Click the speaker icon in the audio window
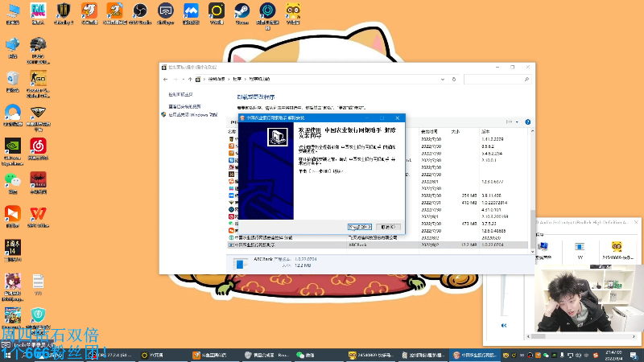This screenshot has width=644, height=362. 504,326
